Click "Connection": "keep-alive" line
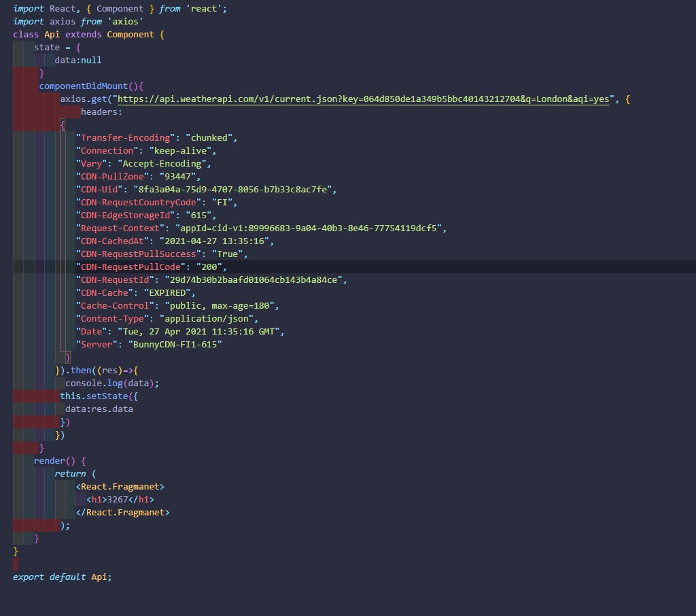Image resolution: width=696 pixels, height=616 pixels. 145,150
